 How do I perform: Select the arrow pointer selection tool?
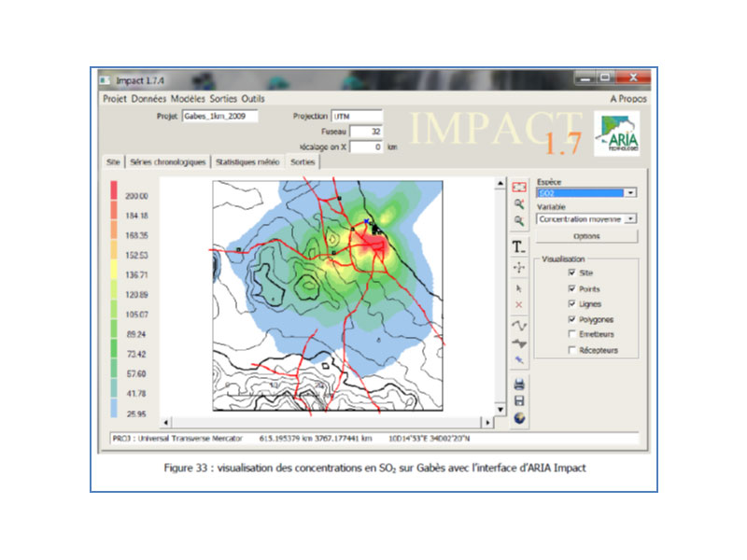[519, 288]
